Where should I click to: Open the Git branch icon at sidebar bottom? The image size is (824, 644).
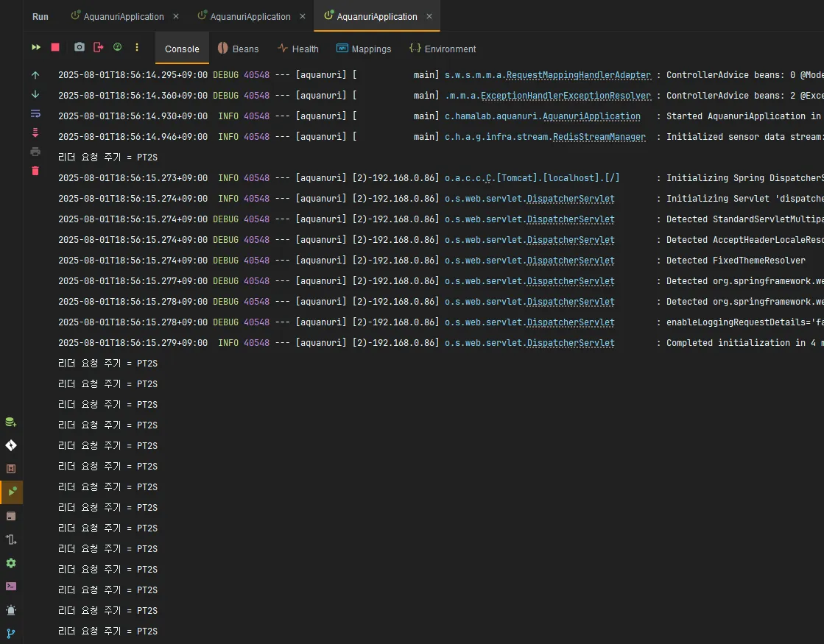click(11, 634)
